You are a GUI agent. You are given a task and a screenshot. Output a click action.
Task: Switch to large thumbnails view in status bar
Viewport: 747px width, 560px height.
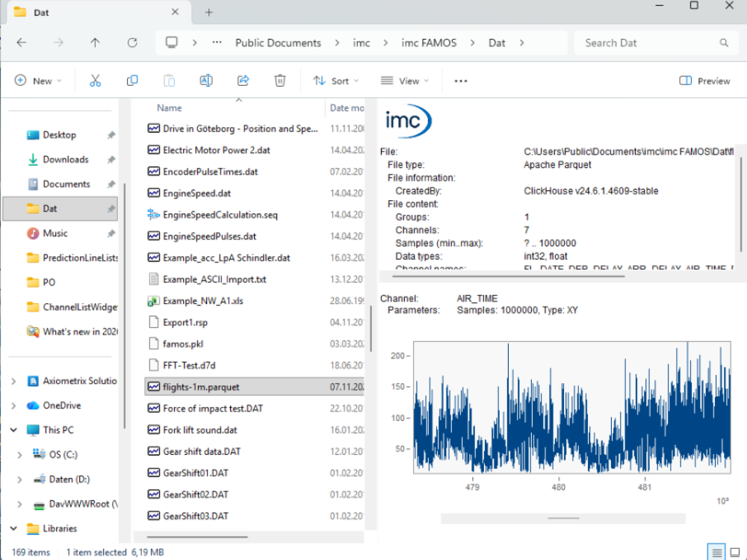pos(736,553)
